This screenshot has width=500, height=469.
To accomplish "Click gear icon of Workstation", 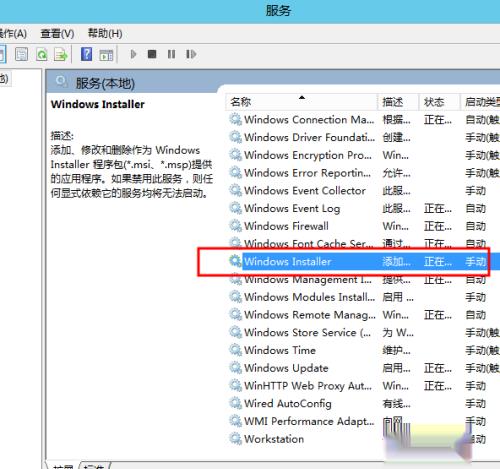I will coord(236,439).
